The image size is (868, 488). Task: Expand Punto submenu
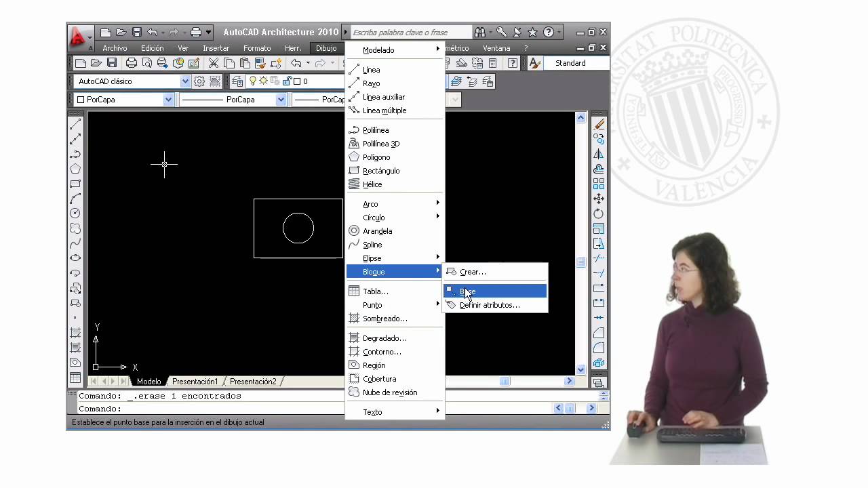[x=395, y=305]
